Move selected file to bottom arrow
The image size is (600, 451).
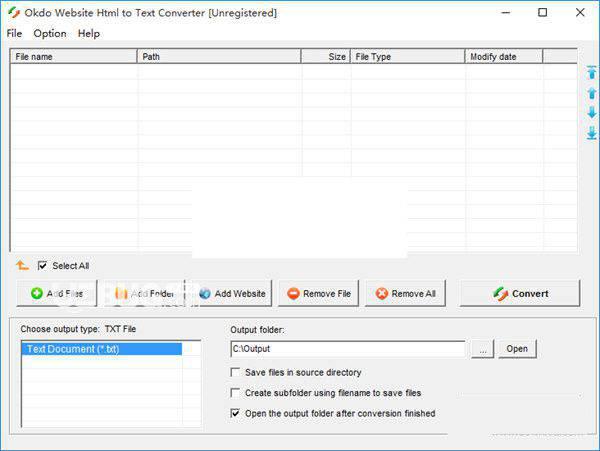tap(592, 133)
